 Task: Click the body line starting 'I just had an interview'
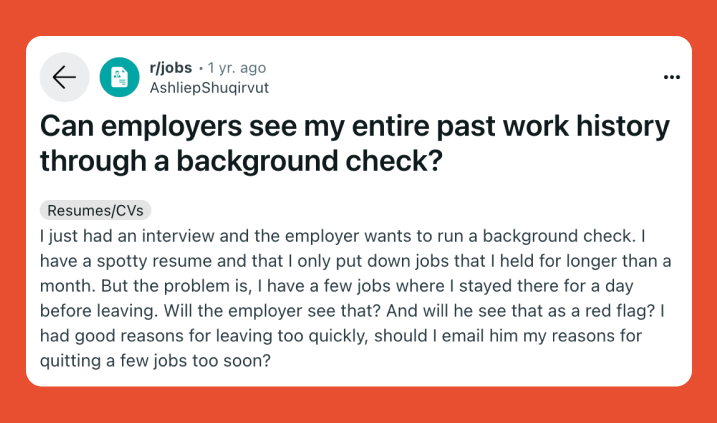click(x=342, y=236)
